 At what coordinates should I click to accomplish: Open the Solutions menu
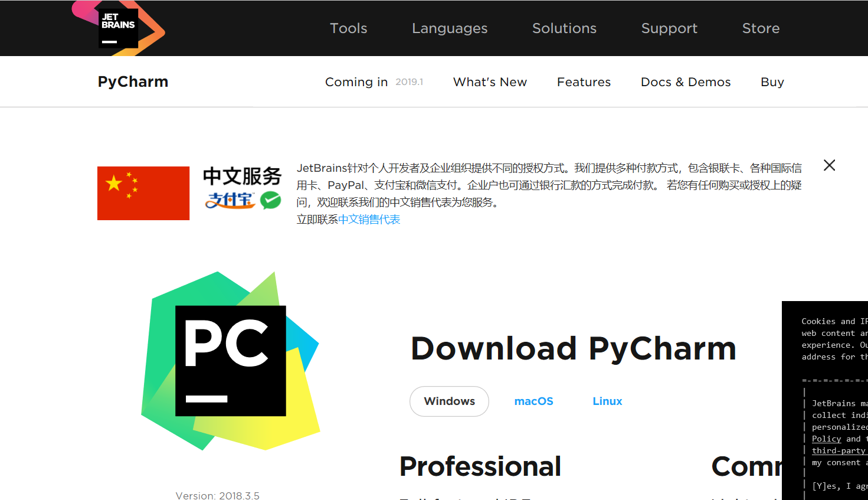coord(564,28)
